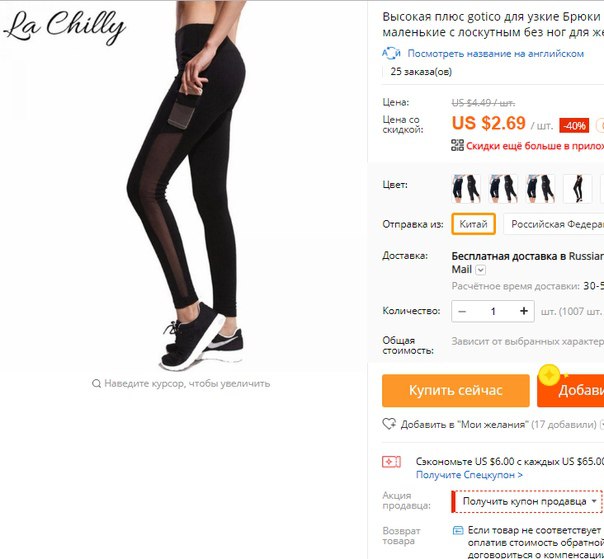
Task: Click the return policy chat icon
Action: coord(458,530)
